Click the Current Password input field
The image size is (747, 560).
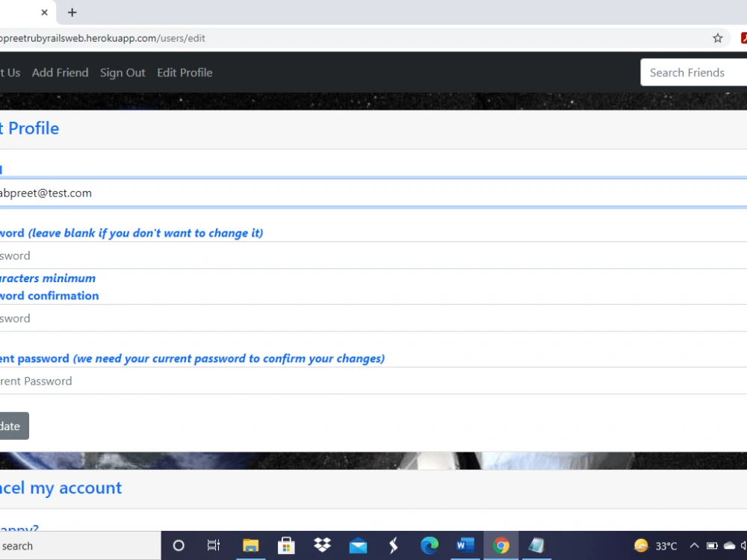373,381
